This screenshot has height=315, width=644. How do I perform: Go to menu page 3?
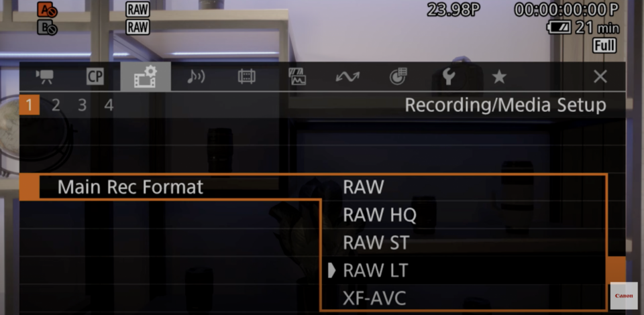pyautogui.click(x=82, y=105)
